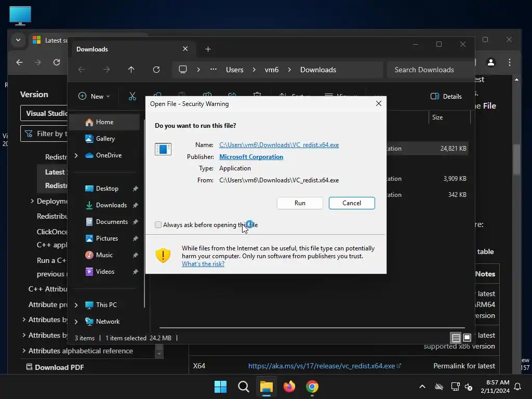
Task: Close the Downloads tab in File Explorer
Action: click(185, 49)
